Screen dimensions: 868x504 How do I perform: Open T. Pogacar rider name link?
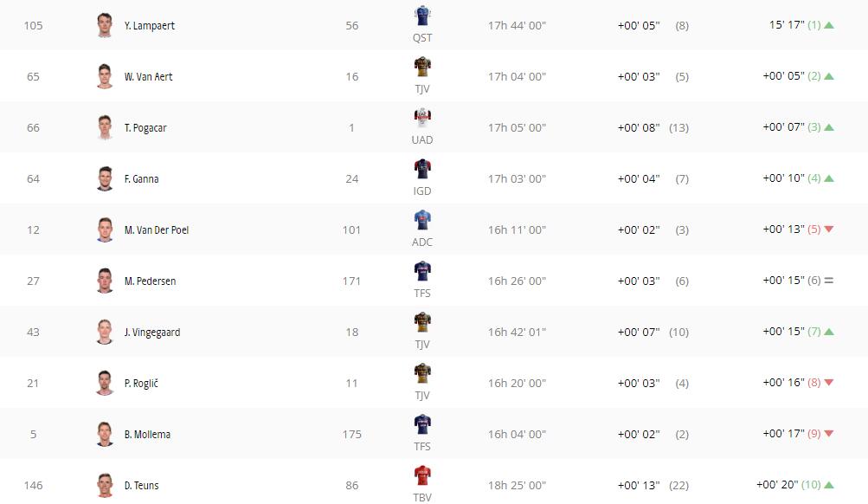(x=145, y=128)
